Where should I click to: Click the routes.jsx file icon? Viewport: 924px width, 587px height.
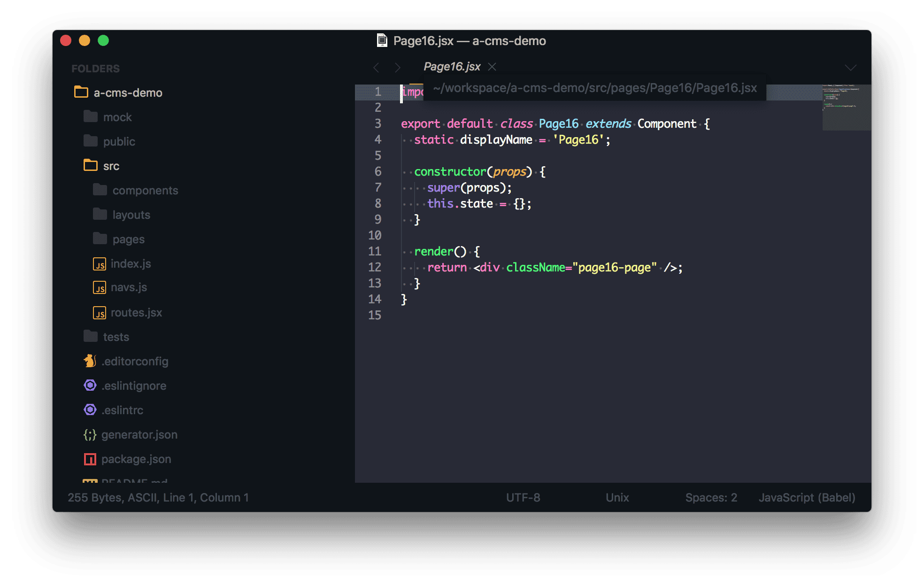(x=99, y=313)
